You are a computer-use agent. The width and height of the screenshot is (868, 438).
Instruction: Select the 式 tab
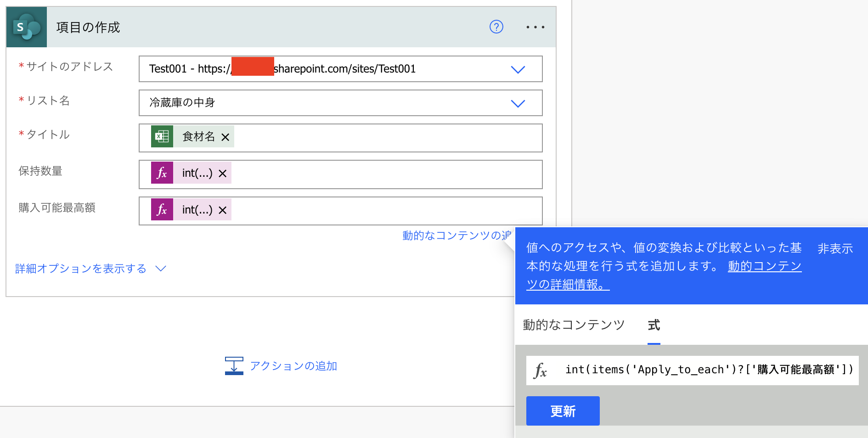654,325
